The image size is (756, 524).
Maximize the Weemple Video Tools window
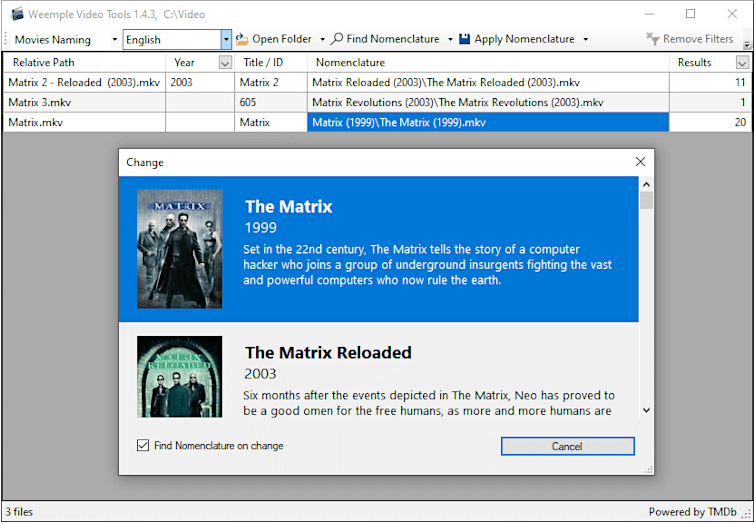click(690, 14)
